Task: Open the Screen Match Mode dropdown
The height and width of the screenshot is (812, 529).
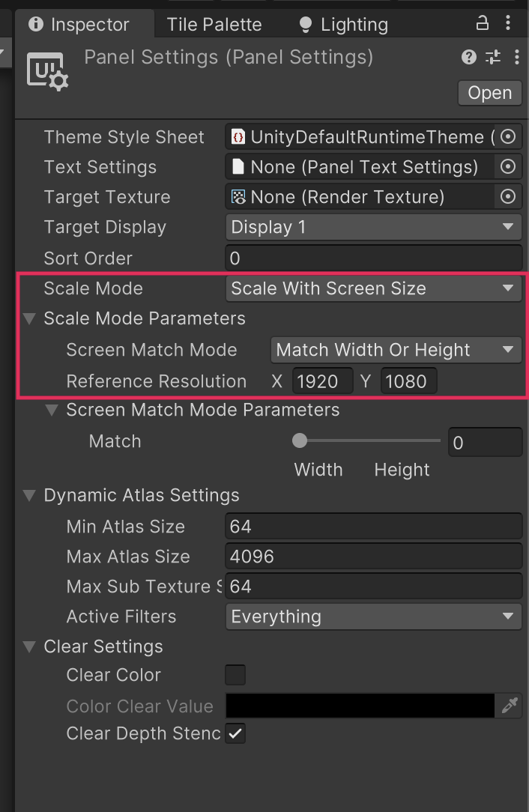Action: 396,350
